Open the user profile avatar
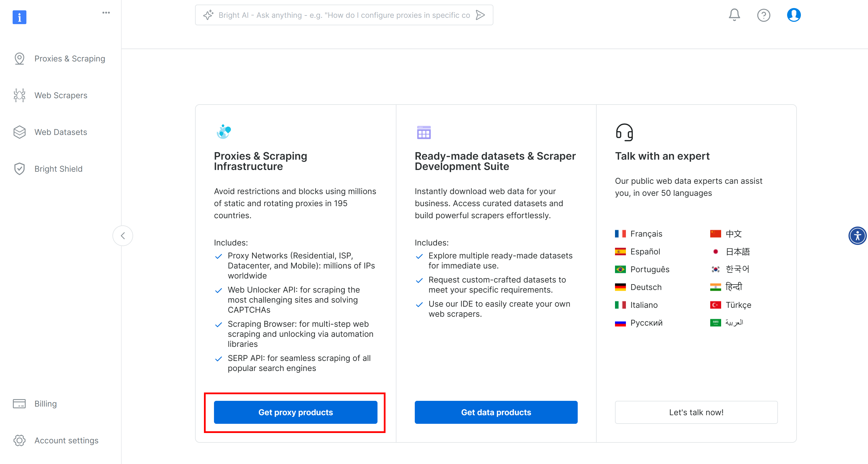Screen dimensions: 868x464 pos(793,15)
